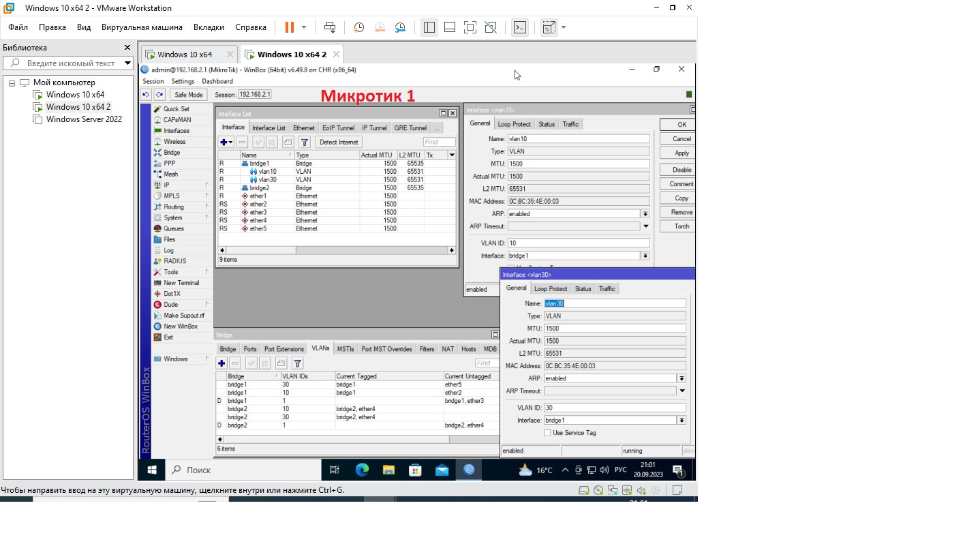Click WinBox redo arrow
This screenshot has height=559, width=980.
(159, 95)
